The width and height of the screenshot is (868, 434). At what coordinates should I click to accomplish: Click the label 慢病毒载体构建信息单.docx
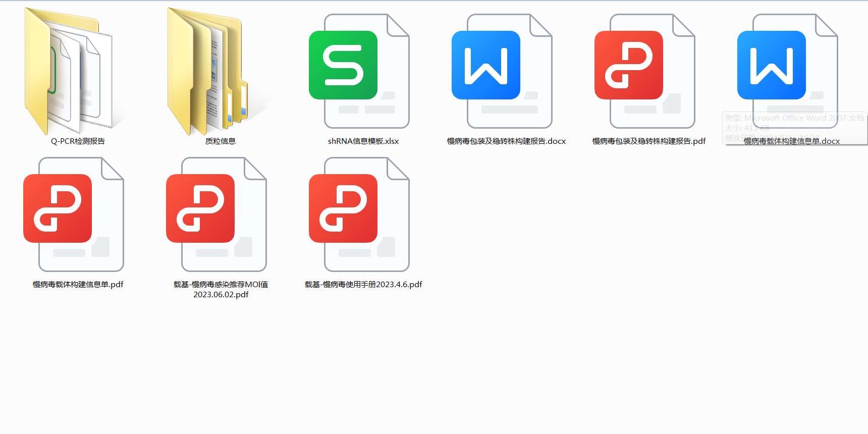coord(792,141)
